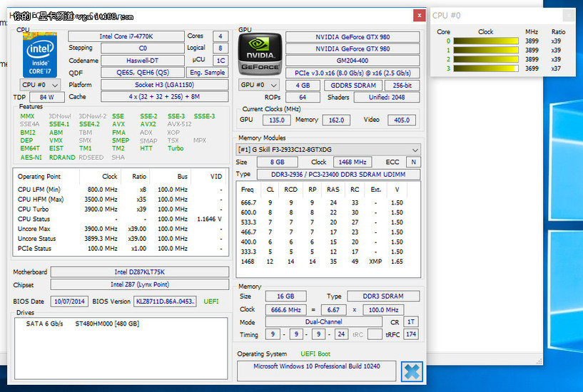Click the 'Uncore Status' operating point row
Viewport: 583px width, 392px height.
(x=120, y=239)
